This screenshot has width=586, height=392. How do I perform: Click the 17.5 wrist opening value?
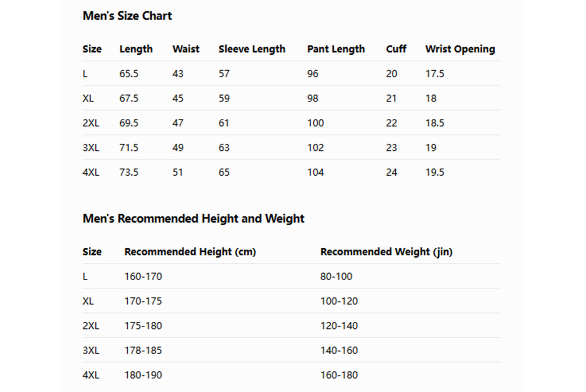click(434, 74)
